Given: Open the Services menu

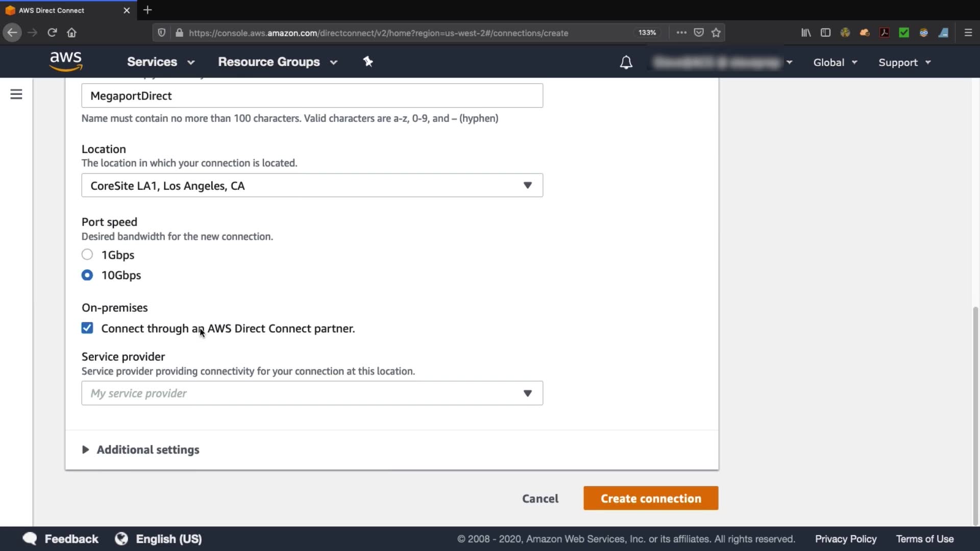Looking at the screenshot, I should click(161, 62).
